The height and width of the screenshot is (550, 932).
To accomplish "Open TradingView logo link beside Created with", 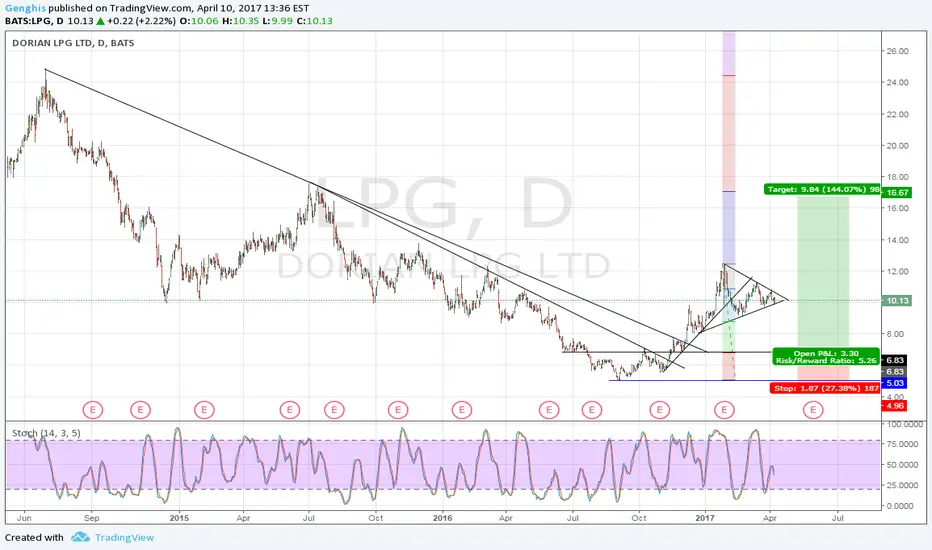I will (112, 538).
